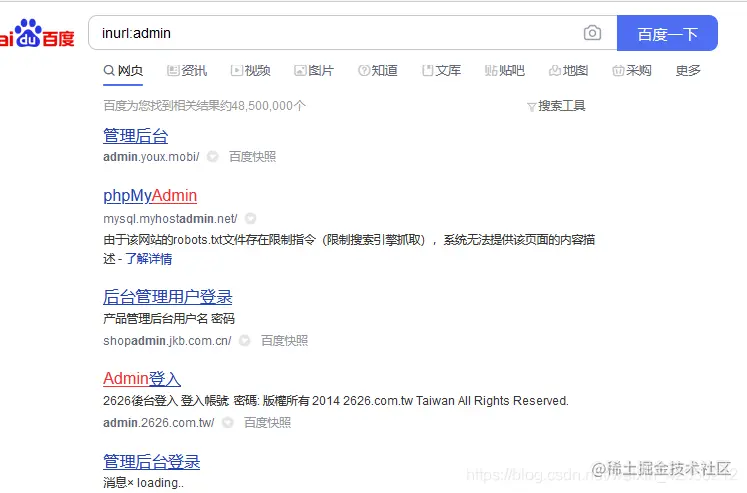Click the admin.youx.mobi/ URL

(151, 157)
